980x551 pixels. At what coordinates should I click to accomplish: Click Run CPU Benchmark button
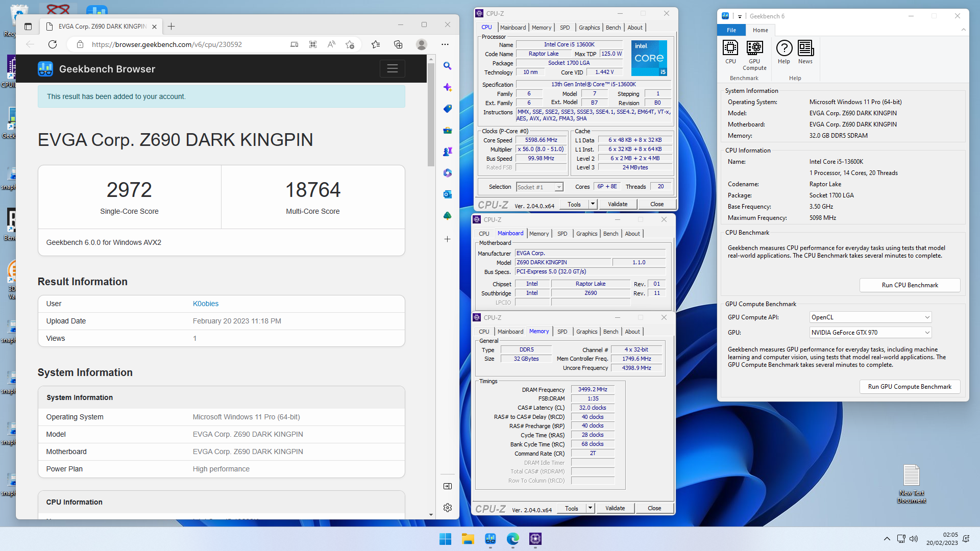point(910,285)
